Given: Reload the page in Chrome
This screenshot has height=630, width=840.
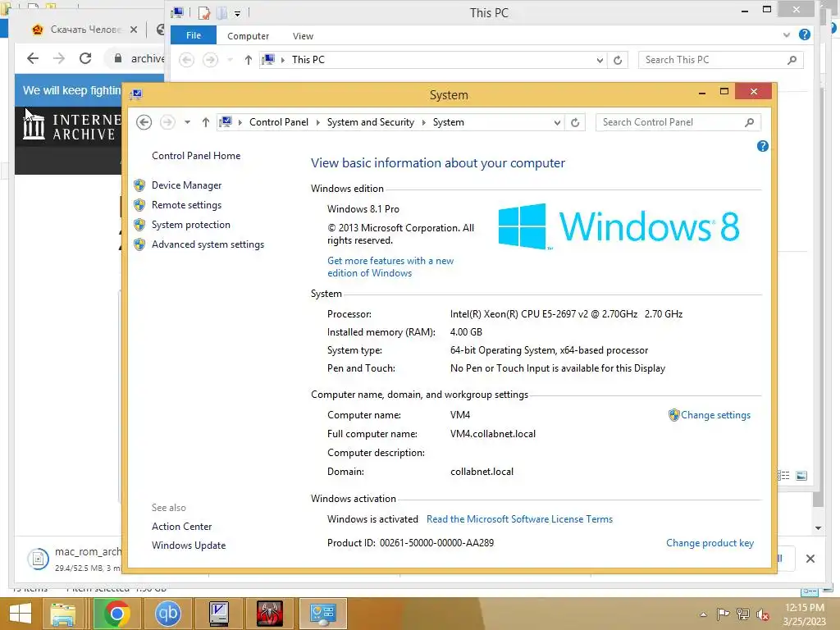Looking at the screenshot, I should (85, 58).
